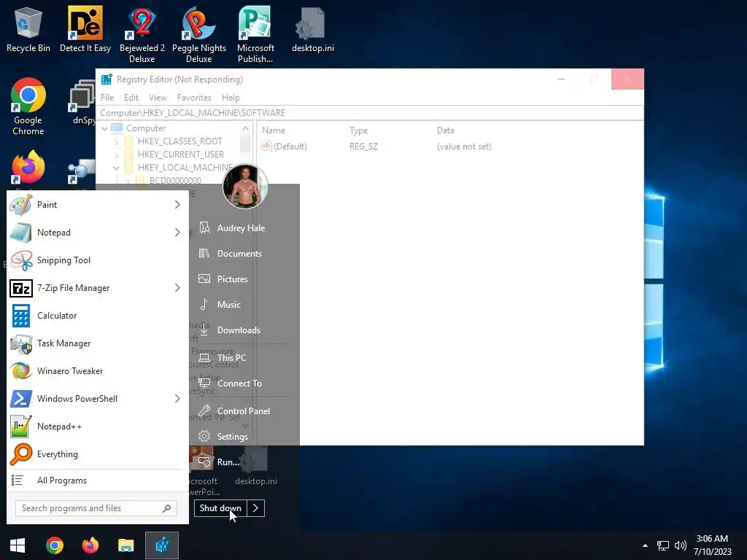Open the View menu in Registry Editor
This screenshot has width=747, height=560.
point(158,98)
